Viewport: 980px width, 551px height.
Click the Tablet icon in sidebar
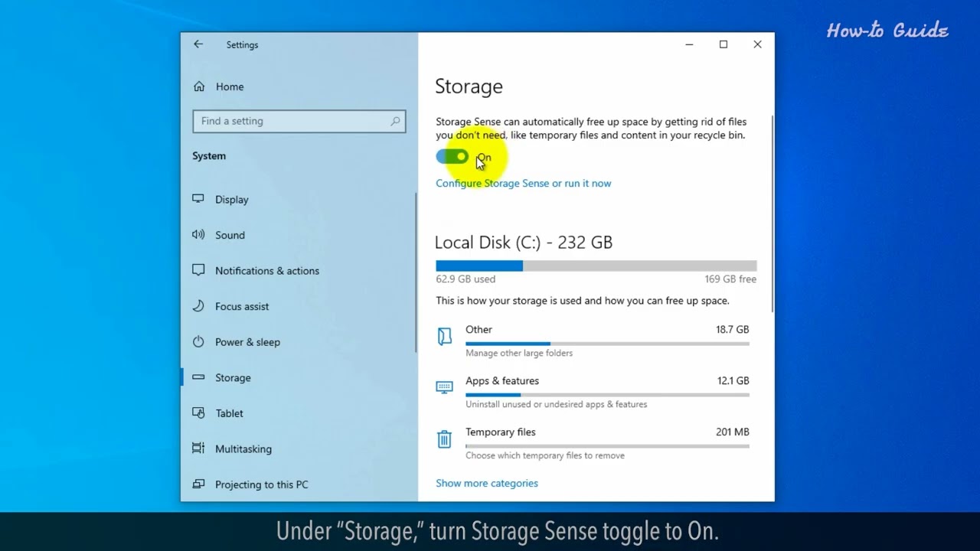pyautogui.click(x=198, y=413)
